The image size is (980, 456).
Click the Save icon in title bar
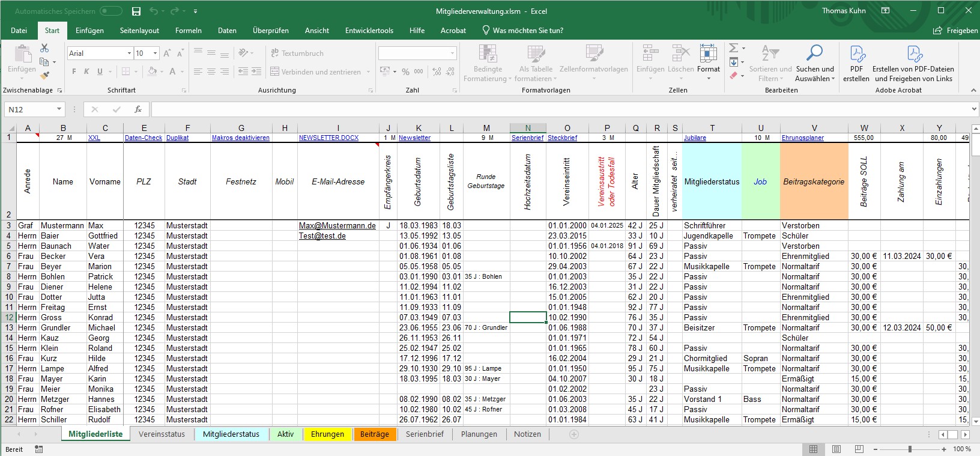pos(136,11)
